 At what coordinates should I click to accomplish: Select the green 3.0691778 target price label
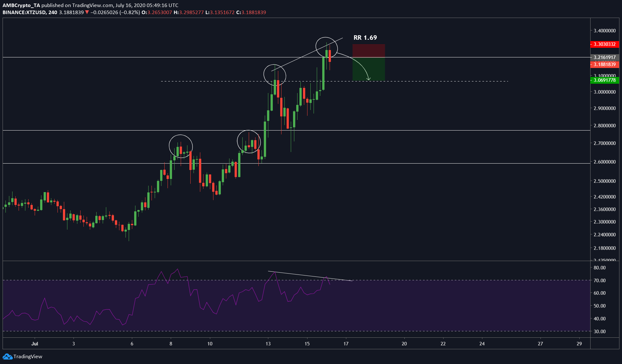coord(605,80)
